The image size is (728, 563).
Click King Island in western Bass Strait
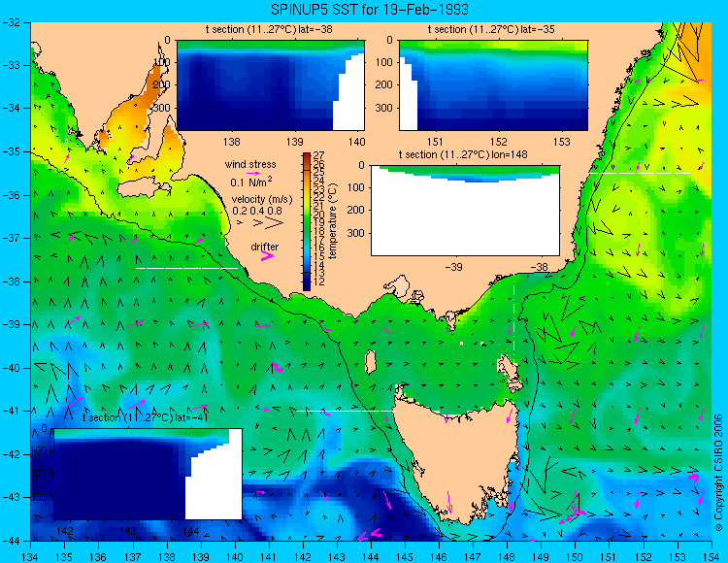pyautogui.click(x=370, y=362)
